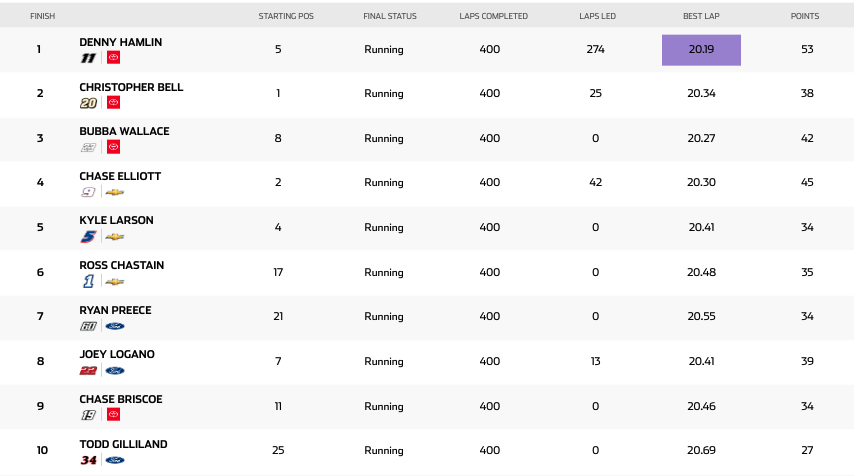Click Chase Elliott's number 9 car badge

[88, 192]
